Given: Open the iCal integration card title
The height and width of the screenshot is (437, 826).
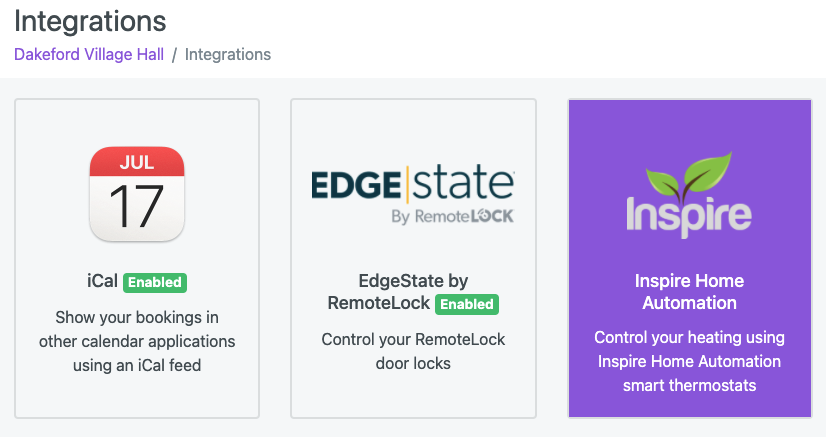Looking at the screenshot, I should (102, 281).
